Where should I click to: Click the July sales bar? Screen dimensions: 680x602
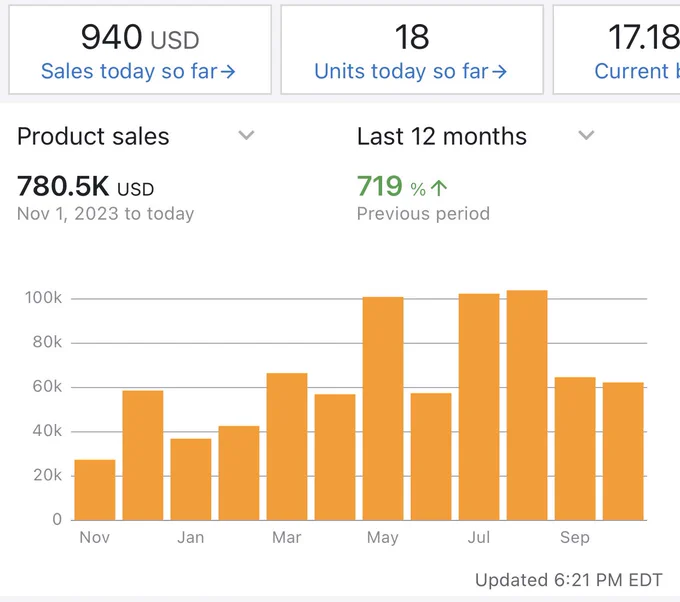(479, 407)
